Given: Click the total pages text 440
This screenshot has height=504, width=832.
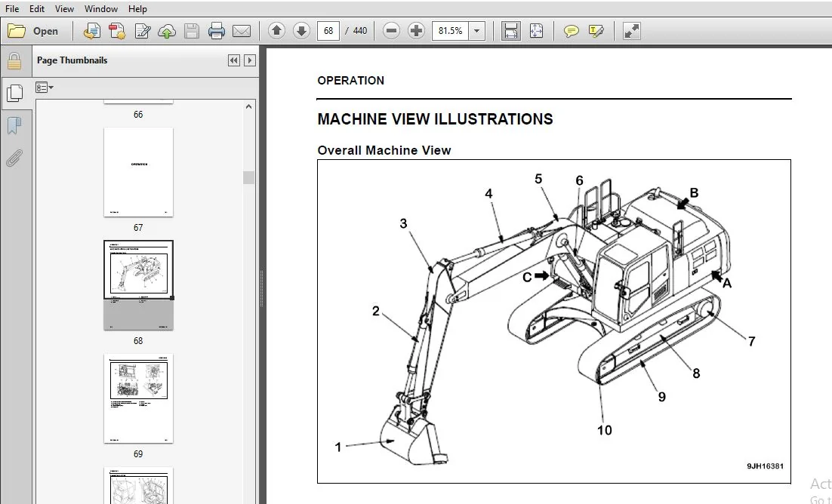Looking at the screenshot, I should 360,31.
